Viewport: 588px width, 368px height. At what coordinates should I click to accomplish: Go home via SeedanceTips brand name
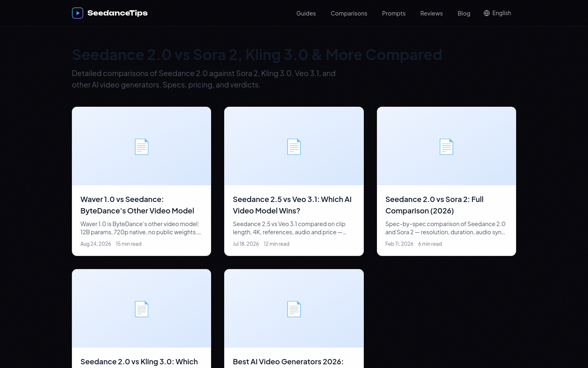118,13
